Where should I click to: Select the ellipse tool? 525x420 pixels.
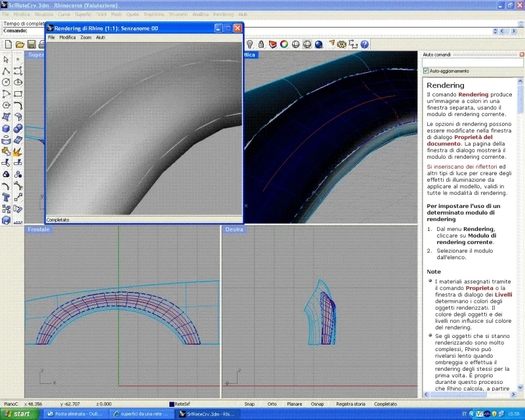coord(18,83)
